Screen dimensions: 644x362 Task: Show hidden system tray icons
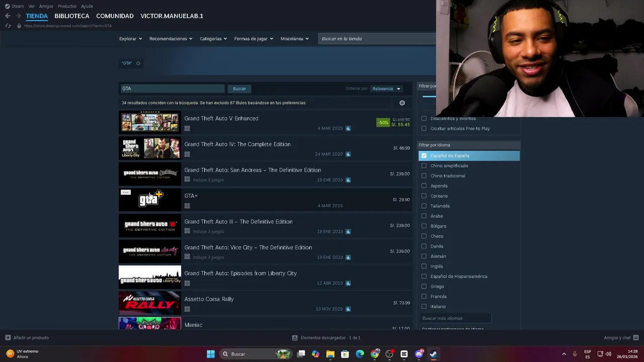[564, 354]
